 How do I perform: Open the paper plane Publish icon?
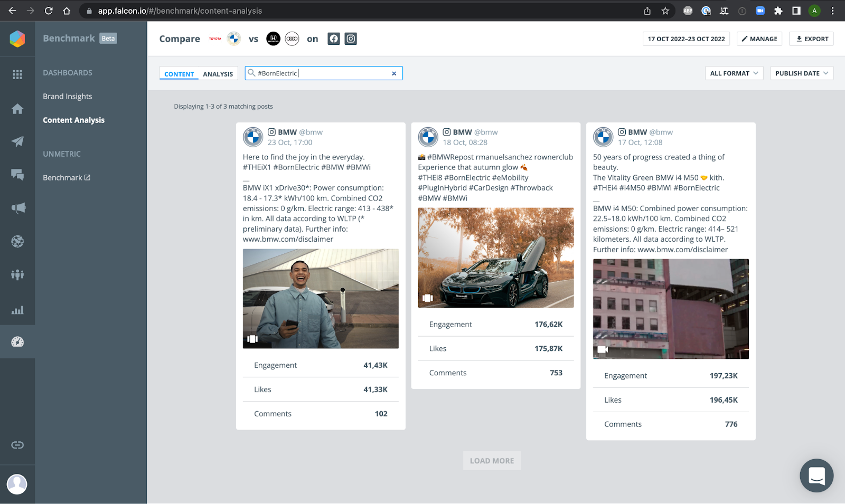17,141
